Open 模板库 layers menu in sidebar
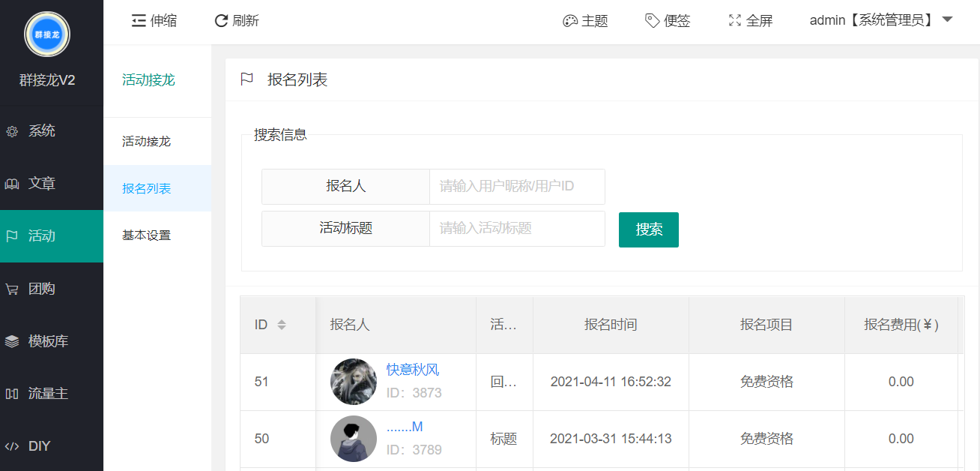 click(52, 341)
